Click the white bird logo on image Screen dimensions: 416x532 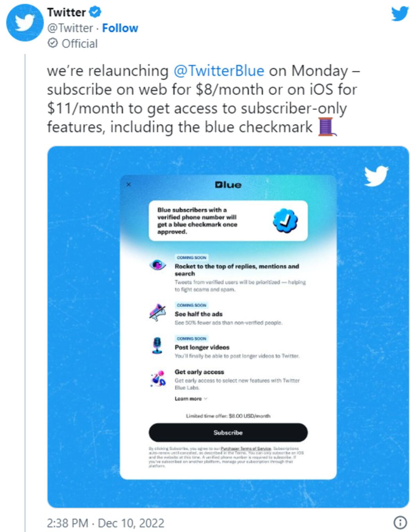pos(376,176)
